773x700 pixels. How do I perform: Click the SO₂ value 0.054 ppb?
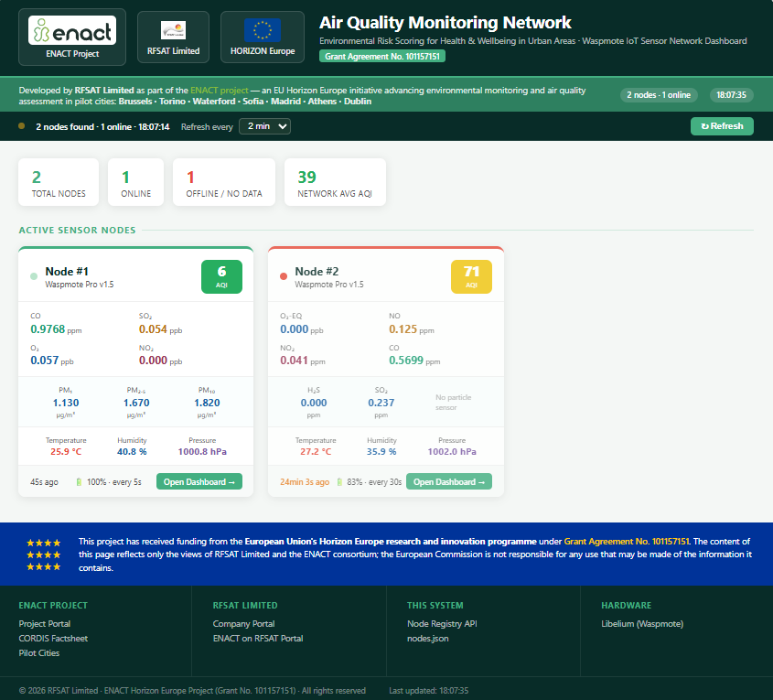[160, 329]
